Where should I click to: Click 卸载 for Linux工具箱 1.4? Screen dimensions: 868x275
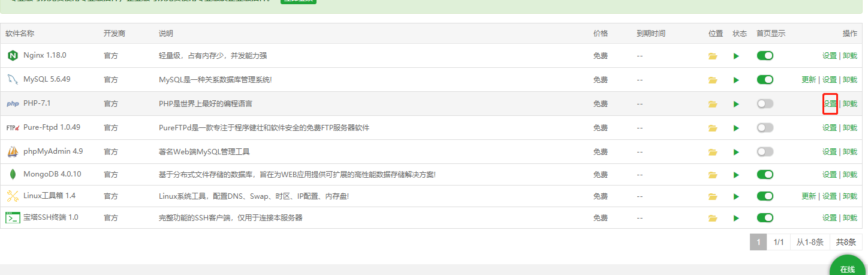pos(850,196)
